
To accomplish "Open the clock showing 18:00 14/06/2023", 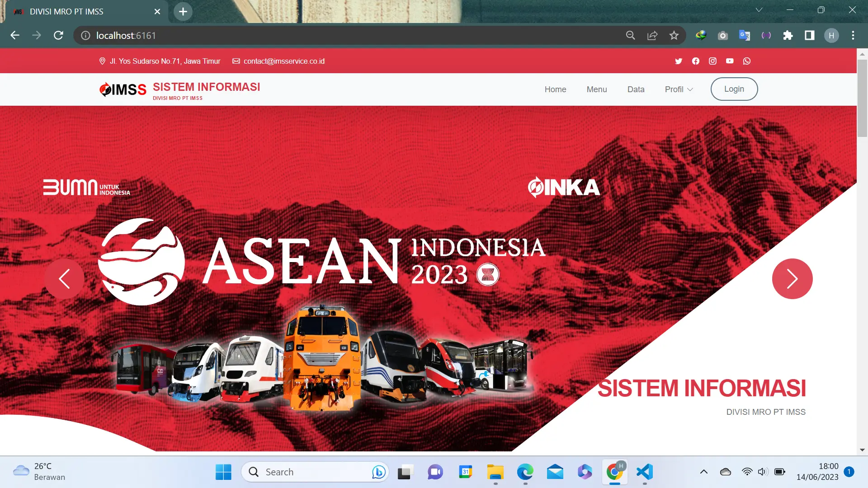I will (x=817, y=471).
